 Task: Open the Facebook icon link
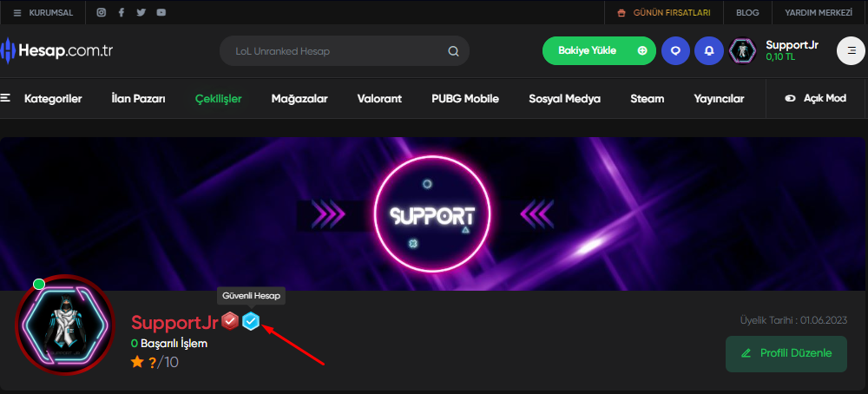(122, 12)
